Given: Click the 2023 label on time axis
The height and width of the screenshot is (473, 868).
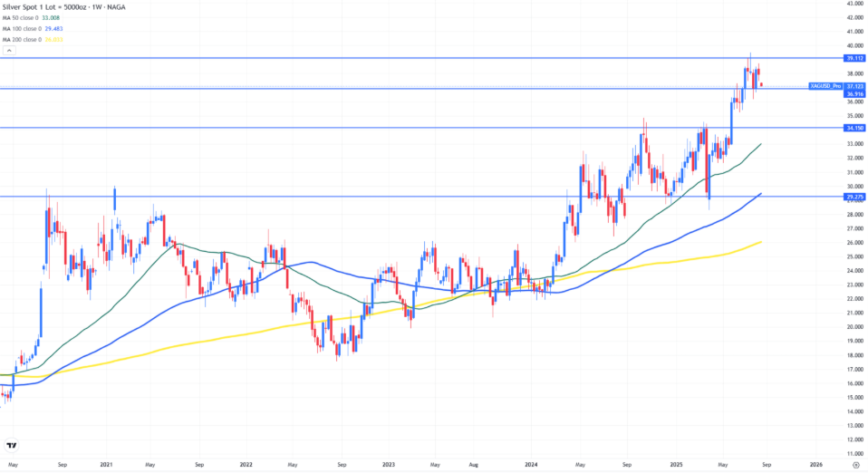Looking at the screenshot, I should click(x=389, y=465).
